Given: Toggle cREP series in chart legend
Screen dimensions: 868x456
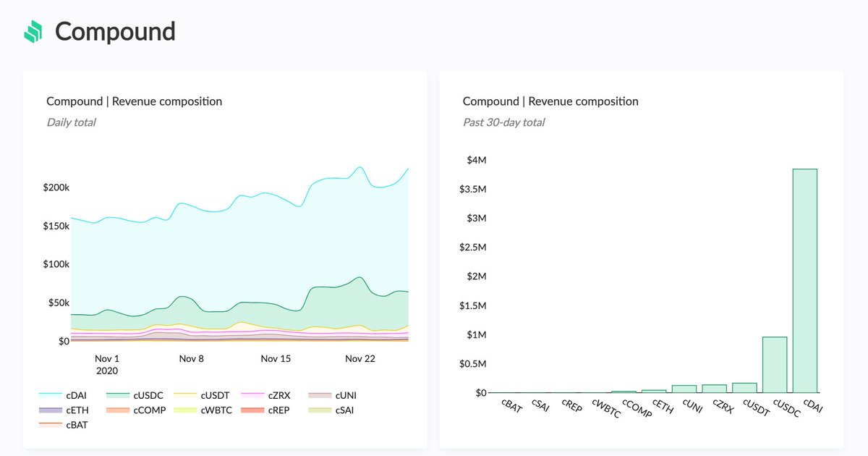Looking at the screenshot, I should pyautogui.click(x=267, y=410).
